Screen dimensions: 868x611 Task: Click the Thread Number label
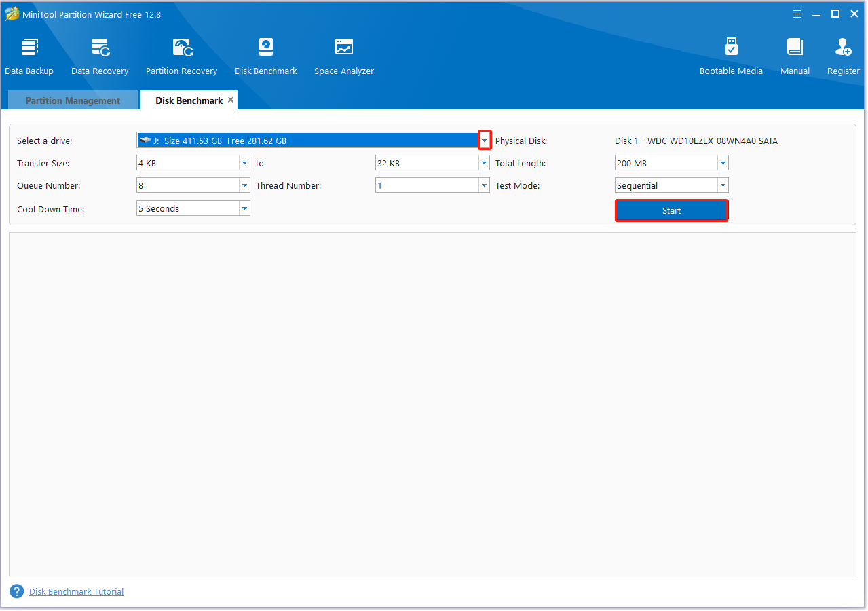click(x=288, y=186)
